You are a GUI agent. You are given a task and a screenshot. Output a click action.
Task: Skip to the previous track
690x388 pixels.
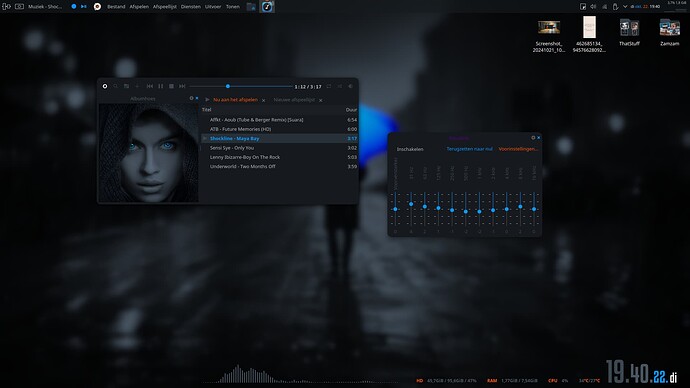(150, 86)
